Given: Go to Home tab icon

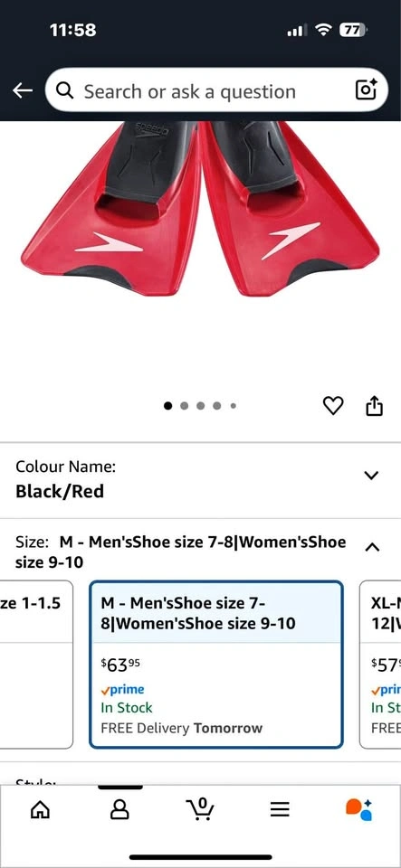Looking at the screenshot, I should tap(39, 810).
